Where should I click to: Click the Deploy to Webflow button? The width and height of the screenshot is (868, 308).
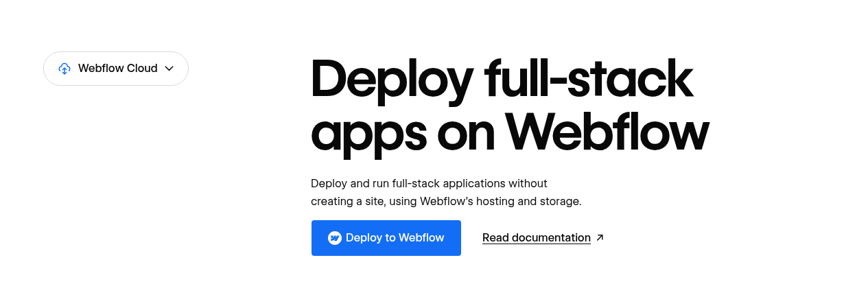point(386,238)
